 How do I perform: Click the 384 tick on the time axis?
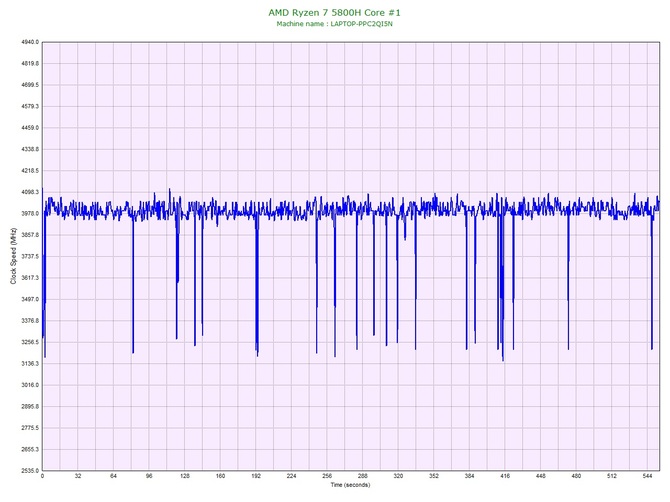tap(470, 476)
